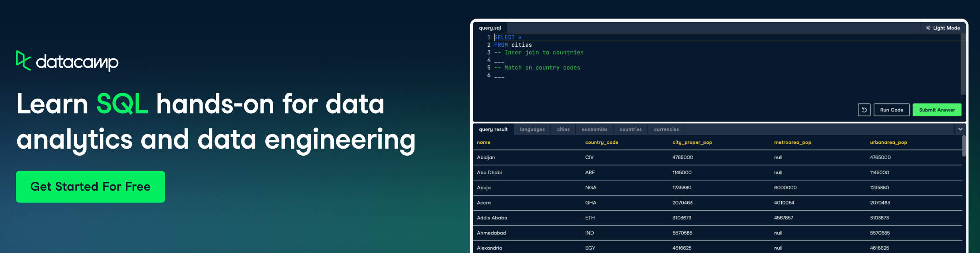Screen dimensions: 980x253
Task: Open the query.sql tab
Action: 490,28
